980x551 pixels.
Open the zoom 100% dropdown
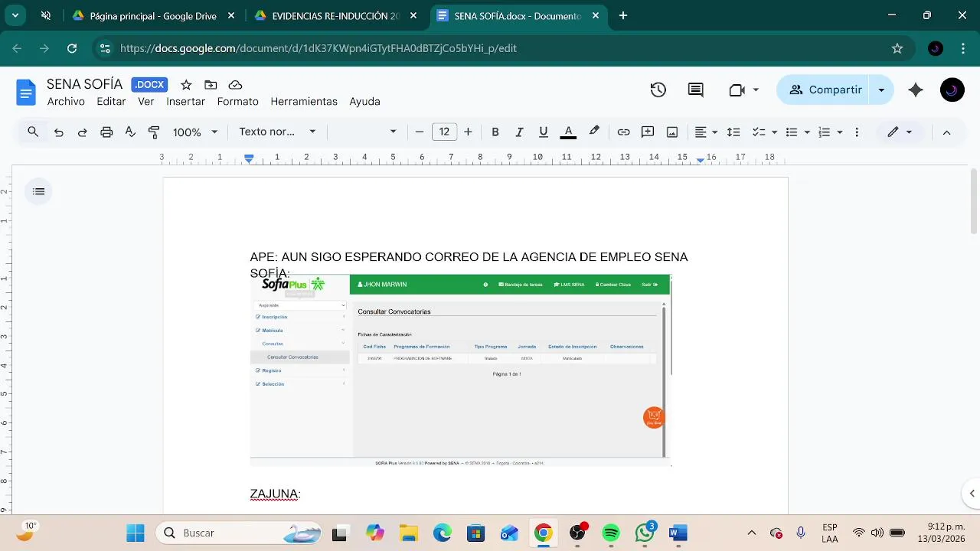coord(195,132)
